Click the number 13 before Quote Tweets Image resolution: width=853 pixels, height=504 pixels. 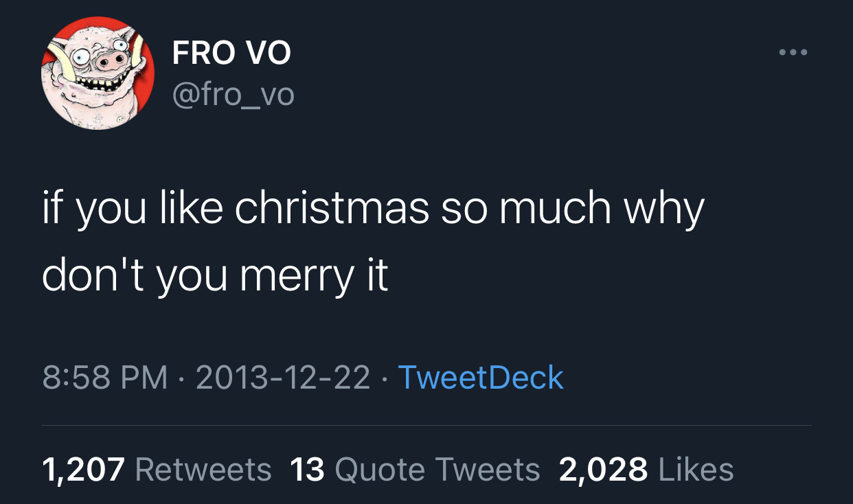point(307,470)
